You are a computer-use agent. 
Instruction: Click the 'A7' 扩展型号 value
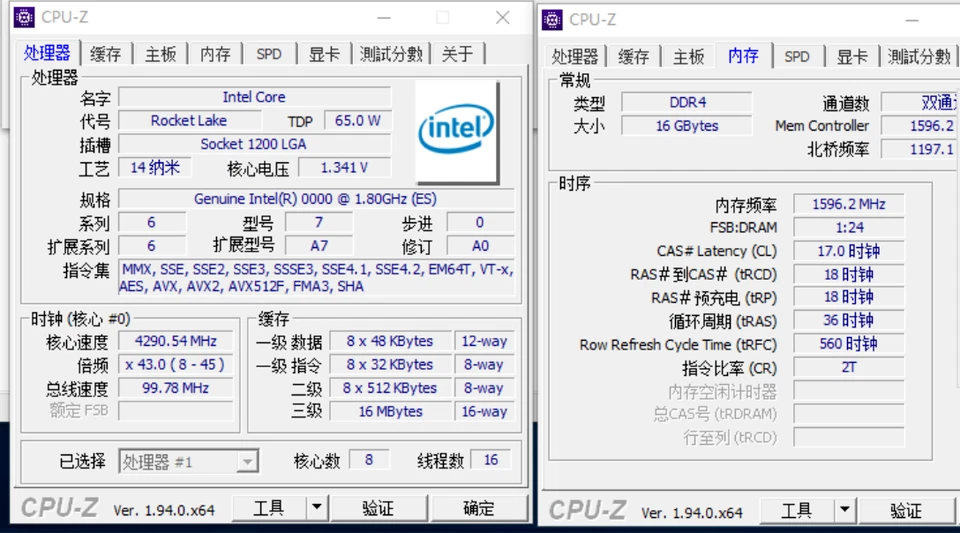pyautogui.click(x=319, y=246)
